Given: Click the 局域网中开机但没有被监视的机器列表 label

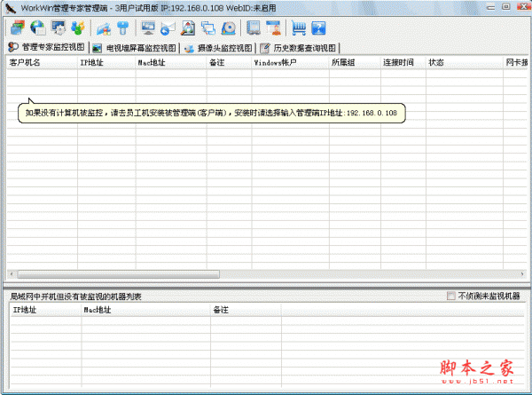Looking at the screenshot, I should 75,296.
